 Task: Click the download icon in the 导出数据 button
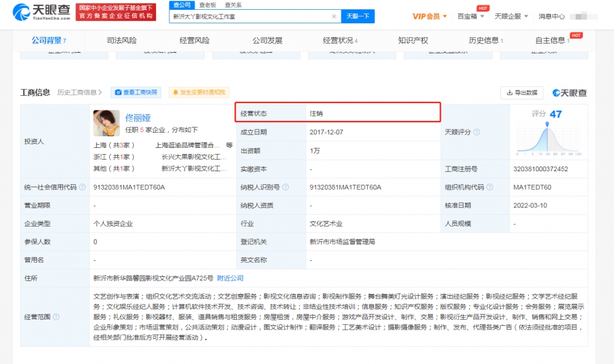[510, 93]
